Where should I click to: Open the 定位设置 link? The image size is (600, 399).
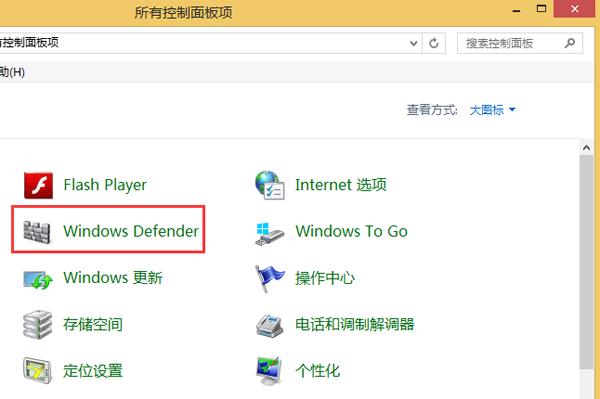click(x=93, y=371)
